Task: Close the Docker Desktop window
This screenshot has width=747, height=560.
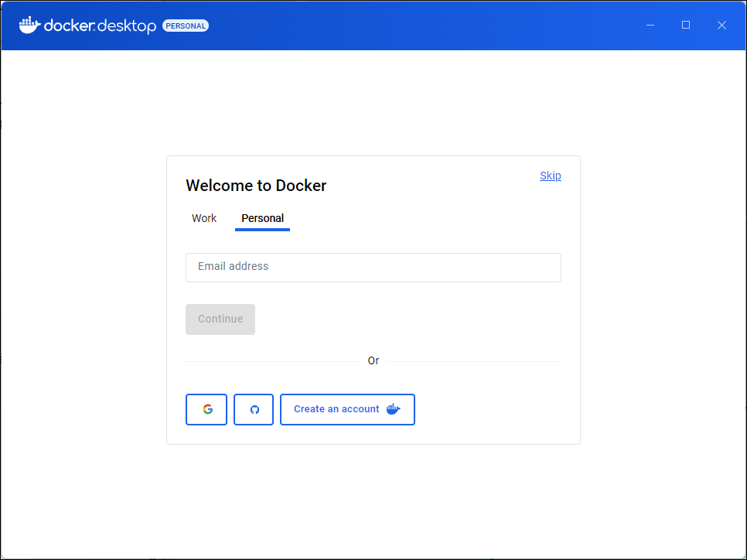Action: tap(721, 26)
